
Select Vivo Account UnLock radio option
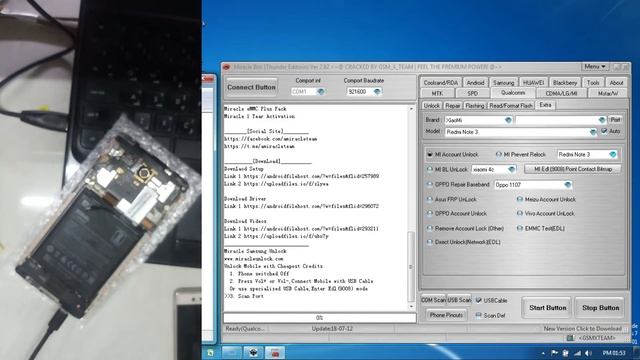pos(520,213)
